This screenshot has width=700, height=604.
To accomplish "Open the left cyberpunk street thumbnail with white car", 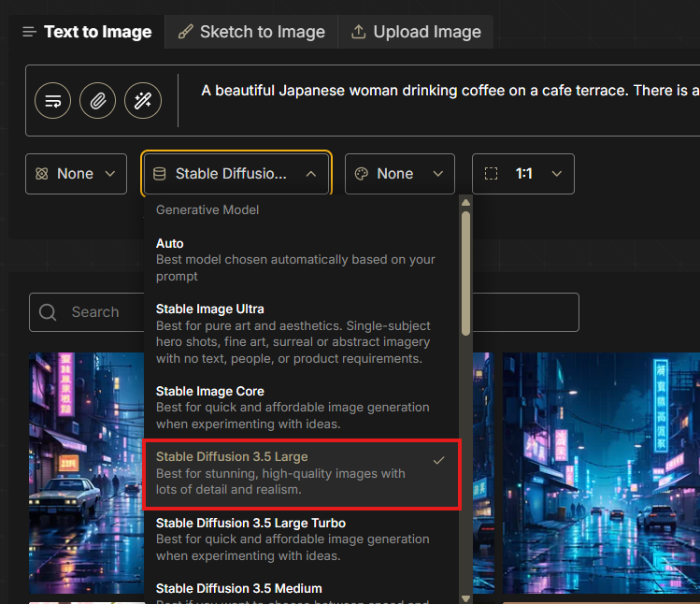I will pos(87,473).
